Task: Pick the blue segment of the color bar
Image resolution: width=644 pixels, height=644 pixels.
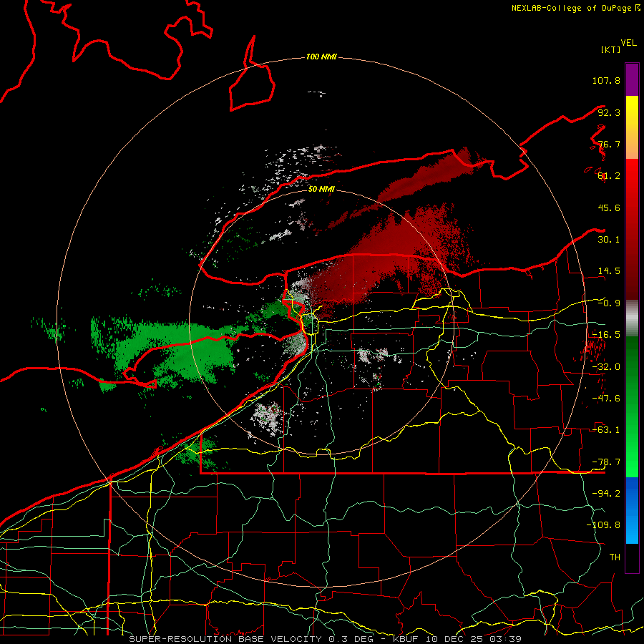Action: (632, 510)
